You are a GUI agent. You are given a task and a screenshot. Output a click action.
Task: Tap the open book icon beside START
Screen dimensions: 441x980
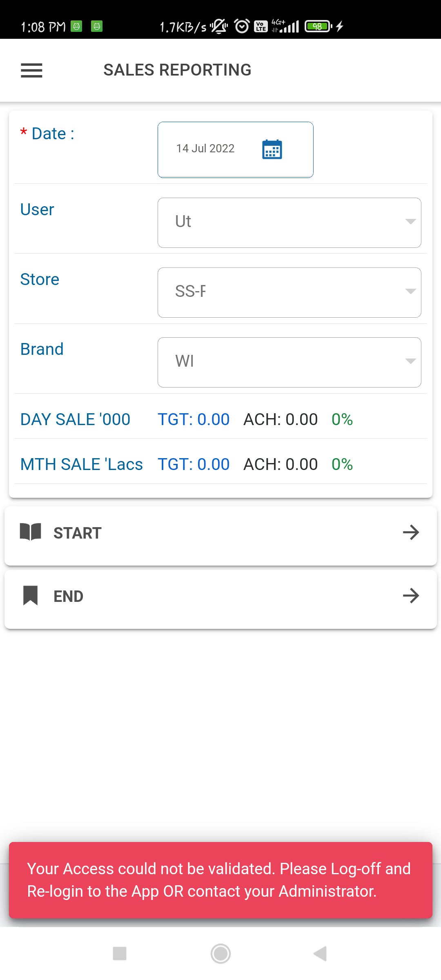pyautogui.click(x=31, y=532)
